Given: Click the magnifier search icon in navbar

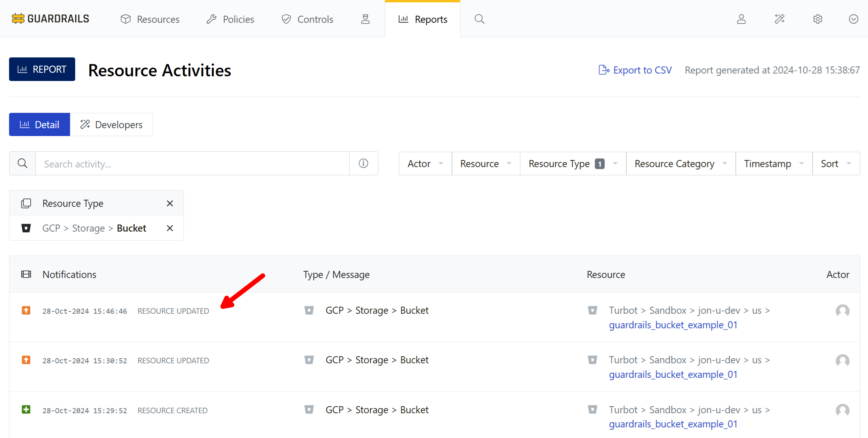Looking at the screenshot, I should 479,19.
